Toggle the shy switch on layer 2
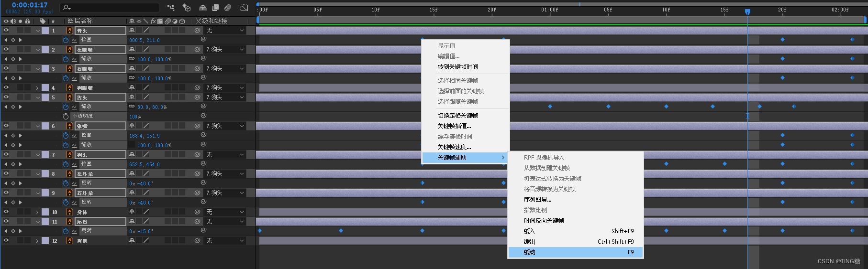868x269 pixels. (x=132, y=50)
